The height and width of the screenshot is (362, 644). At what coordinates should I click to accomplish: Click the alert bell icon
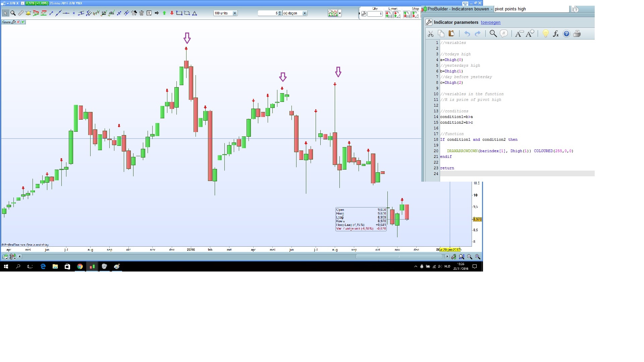[x=28, y=13]
